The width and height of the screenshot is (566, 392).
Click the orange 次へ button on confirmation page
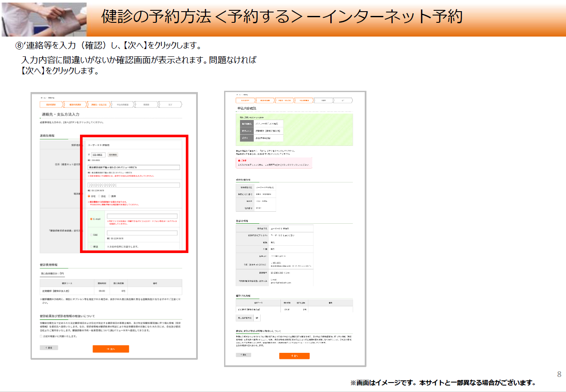pos(294,356)
